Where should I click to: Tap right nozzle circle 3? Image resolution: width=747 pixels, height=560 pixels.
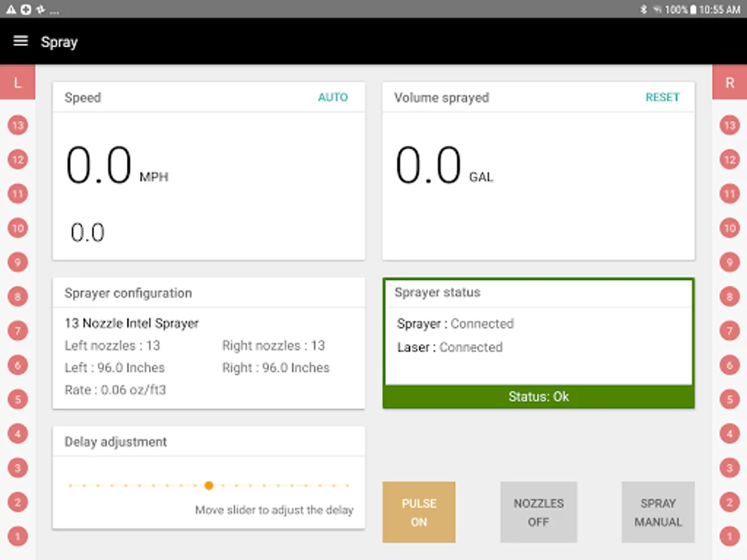tap(730, 468)
